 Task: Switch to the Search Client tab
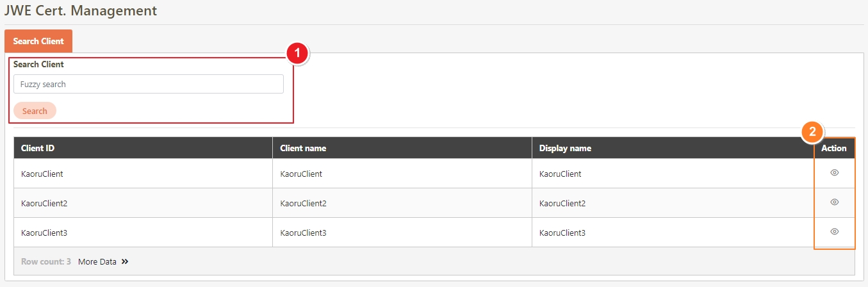coord(38,41)
